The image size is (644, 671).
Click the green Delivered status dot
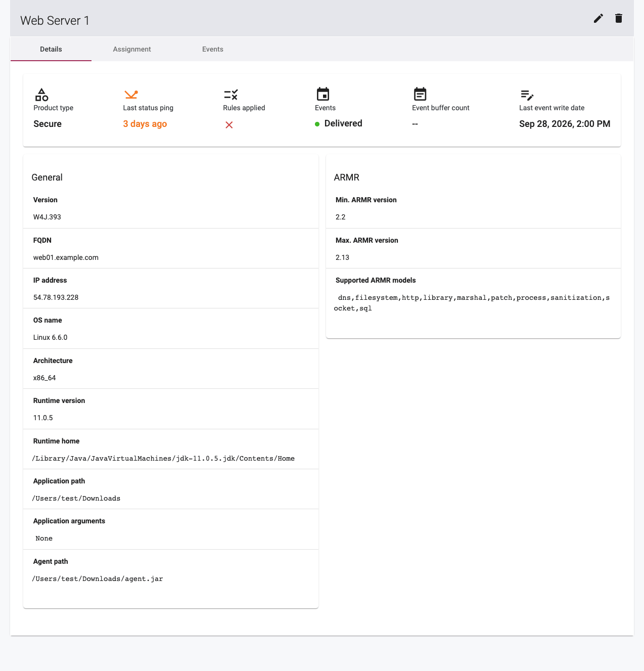tap(317, 124)
